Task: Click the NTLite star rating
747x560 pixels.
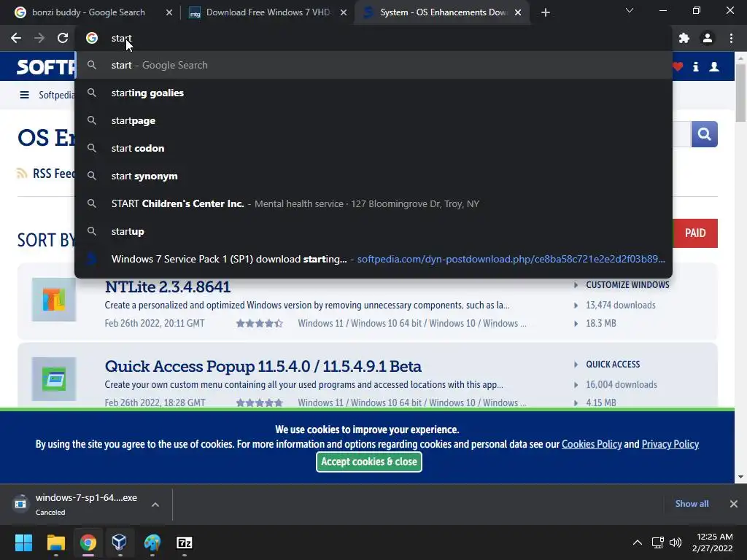Action: tap(260, 323)
